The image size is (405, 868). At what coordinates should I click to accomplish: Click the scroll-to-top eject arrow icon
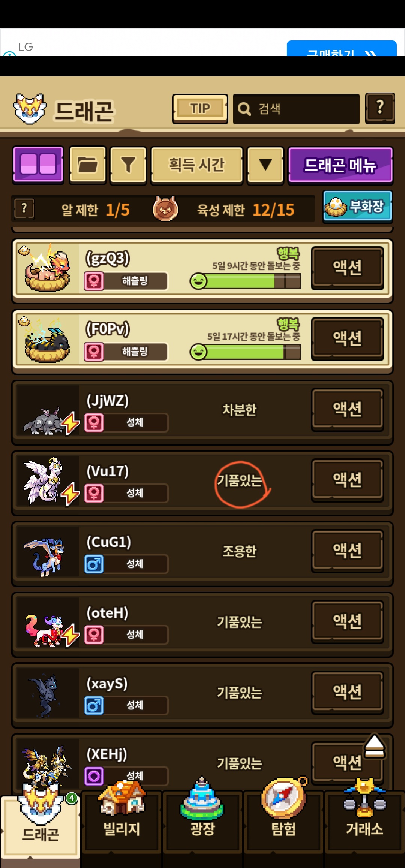pyautogui.click(x=374, y=747)
